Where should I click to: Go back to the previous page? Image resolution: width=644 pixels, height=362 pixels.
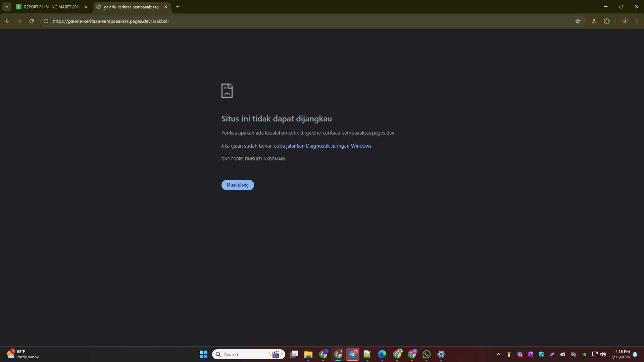pos(7,21)
